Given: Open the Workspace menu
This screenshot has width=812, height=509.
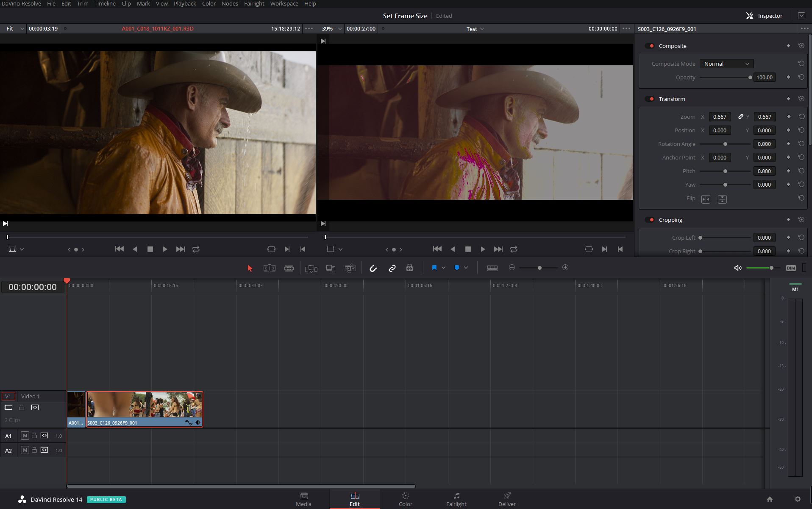Looking at the screenshot, I should 284,3.
